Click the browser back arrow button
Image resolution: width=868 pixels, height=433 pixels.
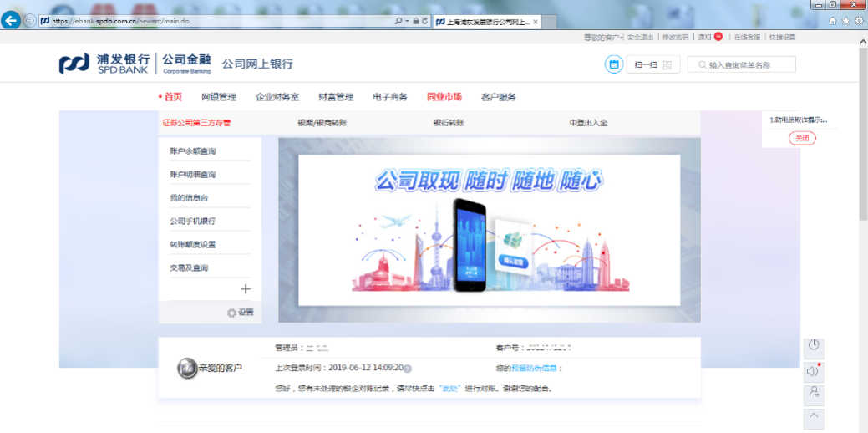coord(11,20)
